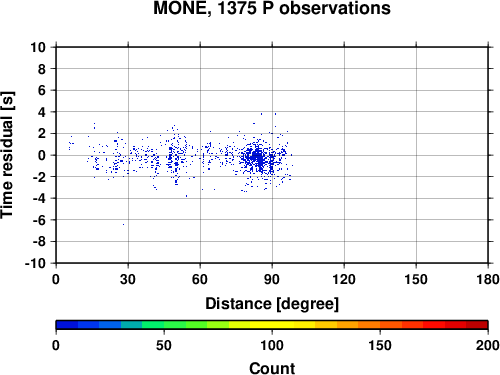500x375 pixels.
Task: Pick the yellow segment near colorbar 100
Action: click(x=272, y=325)
